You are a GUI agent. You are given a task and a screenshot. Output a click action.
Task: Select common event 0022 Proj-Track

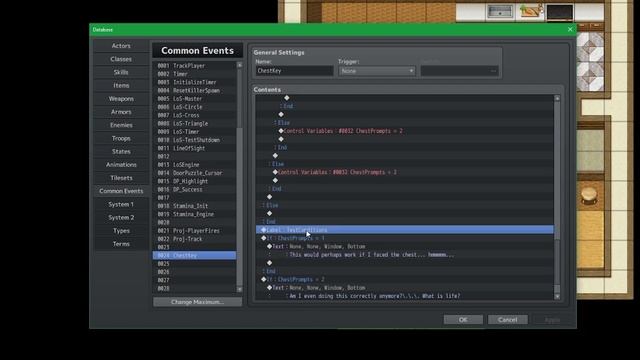coord(194,239)
